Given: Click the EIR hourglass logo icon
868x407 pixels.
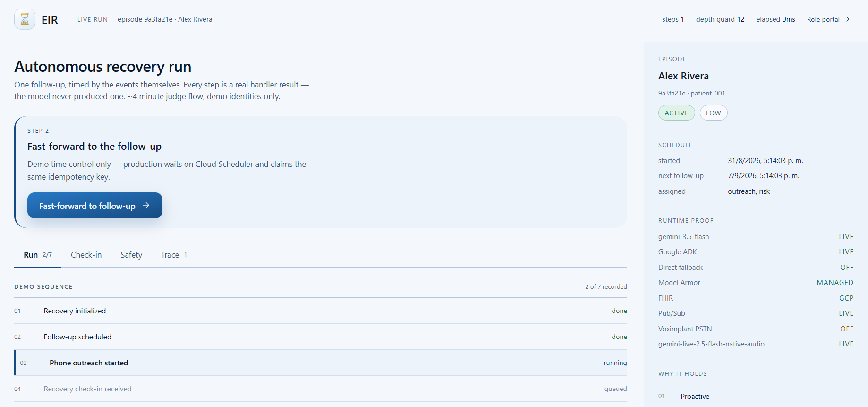Looking at the screenshot, I should pos(25,19).
